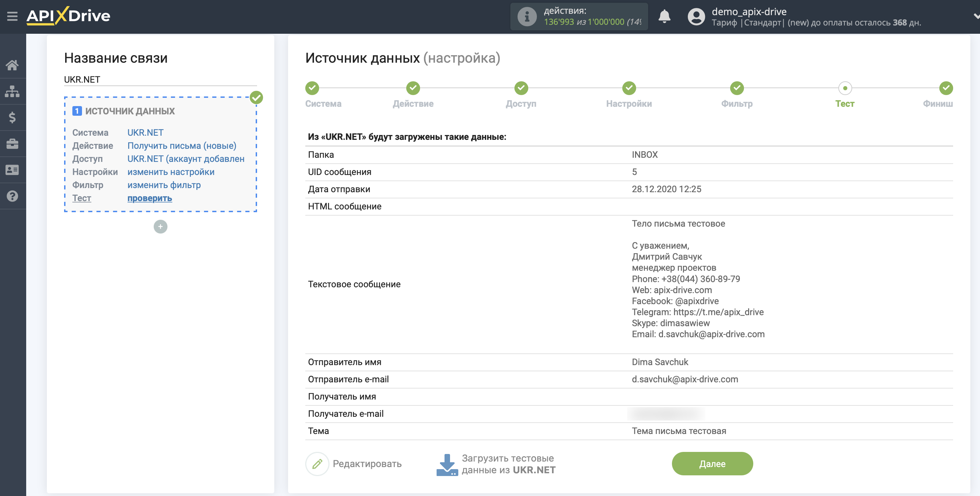980x496 pixels.
Task: Click the ApiX-Drive logo
Action: pyautogui.click(x=69, y=16)
